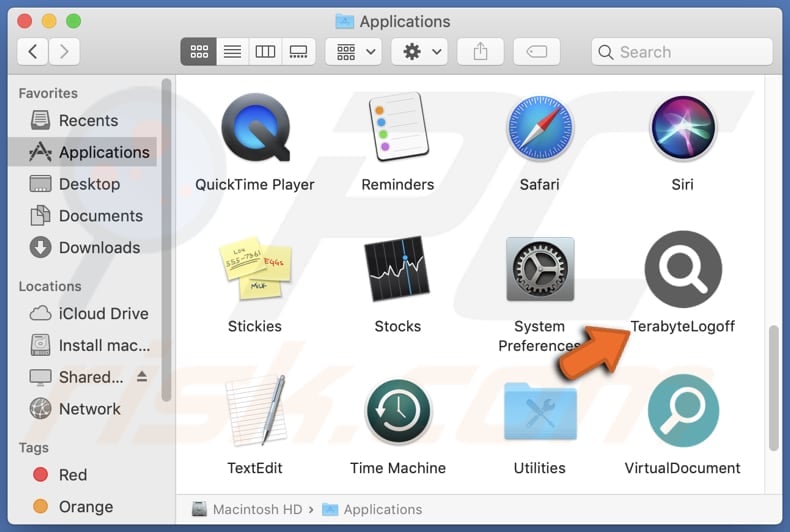Go forward with the right chevron button
Viewport: 790px width, 532px height.
tap(64, 51)
